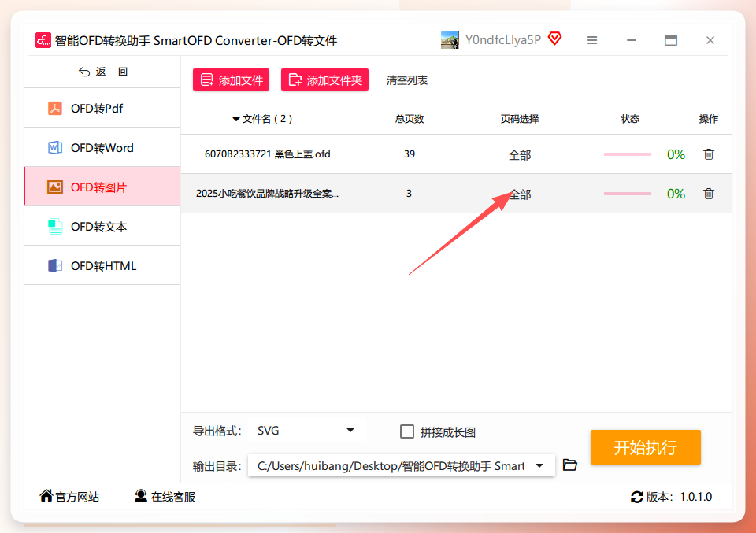Image resolution: width=756 pixels, height=533 pixels.
Task: Click username Y0ndfcLlya5P
Action: (x=503, y=39)
